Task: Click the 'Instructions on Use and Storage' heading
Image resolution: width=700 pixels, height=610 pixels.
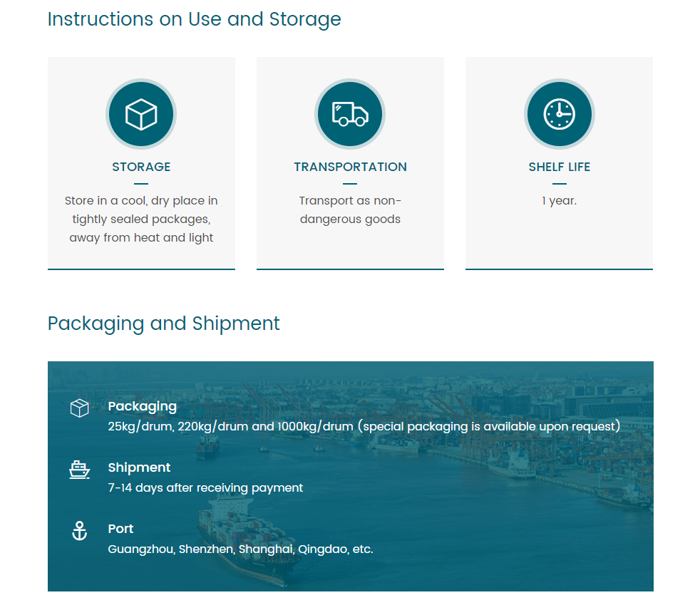Action: tap(194, 19)
